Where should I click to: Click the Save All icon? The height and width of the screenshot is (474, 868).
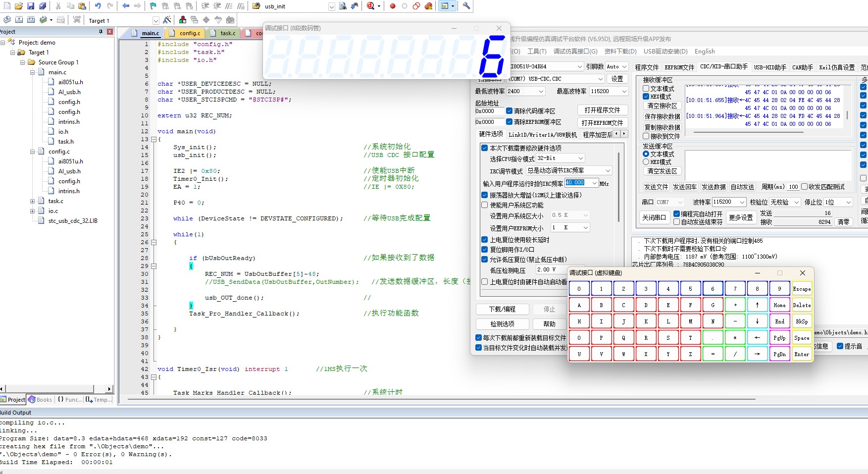tap(43, 6)
